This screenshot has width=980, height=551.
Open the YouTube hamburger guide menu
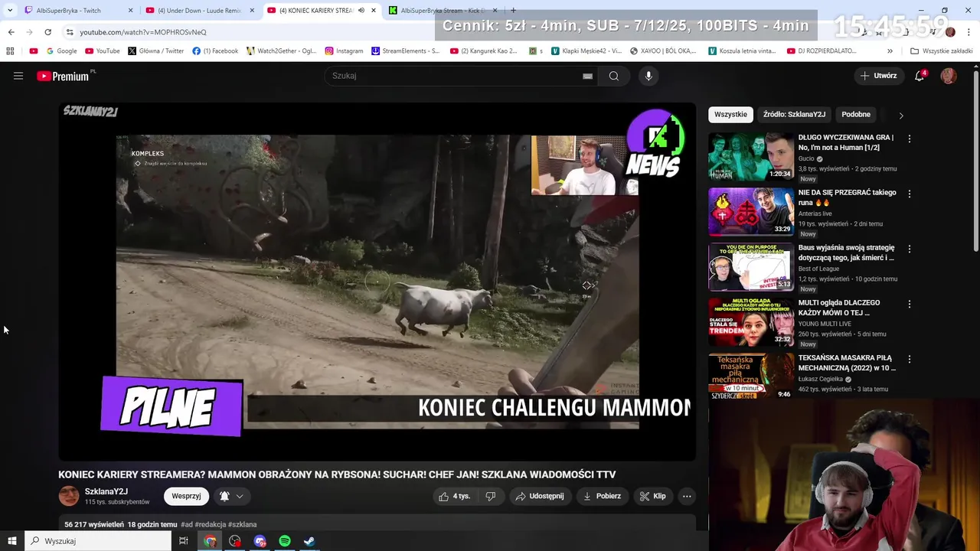(x=18, y=76)
